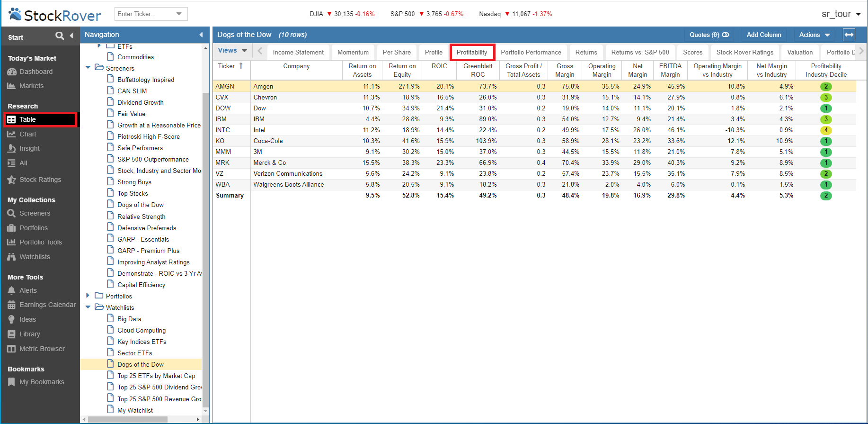Open the Portfolio Tools icon
Screen dimensions: 868x424
coord(12,242)
